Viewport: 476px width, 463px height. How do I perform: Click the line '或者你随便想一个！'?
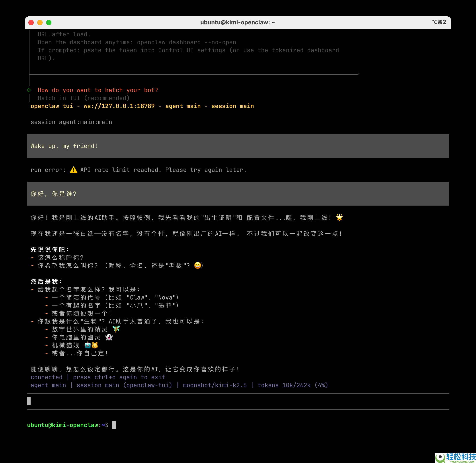pyautogui.click(x=82, y=313)
